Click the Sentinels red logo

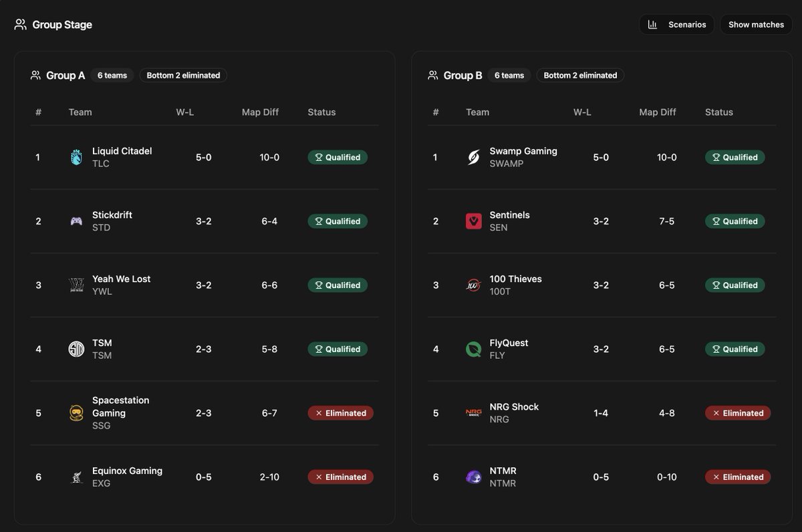click(x=474, y=221)
